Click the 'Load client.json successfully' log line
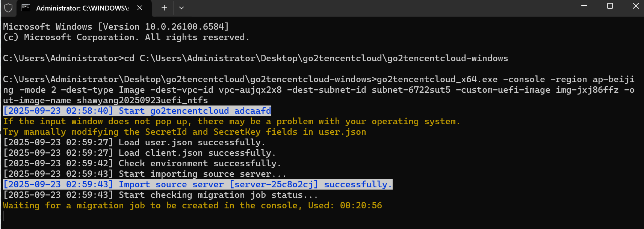The image size is (644, 229). (139, 153)
